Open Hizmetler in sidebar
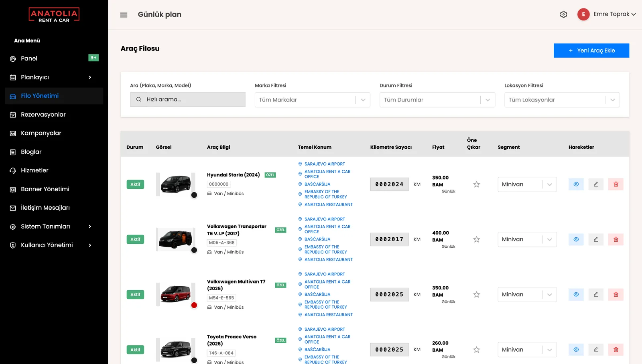Screen dimensions: 642x364 click(54, 170)
